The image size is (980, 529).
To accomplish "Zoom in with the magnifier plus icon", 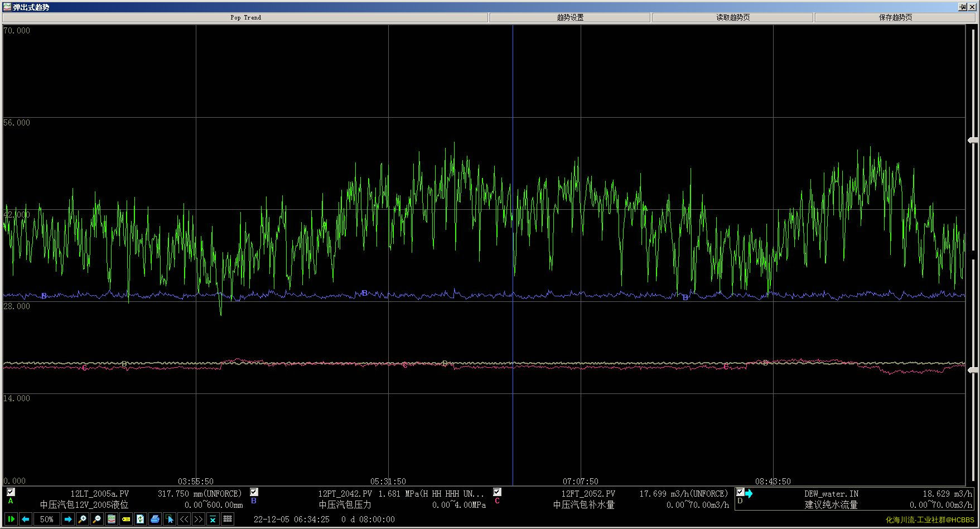I will pos(83,519).
